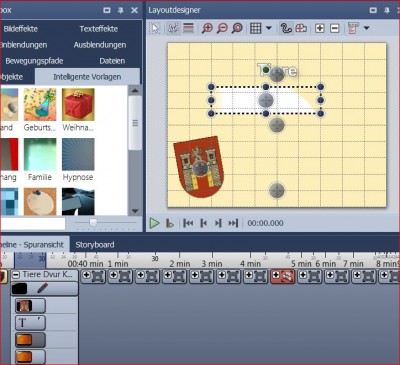The image size is (400, 365).
Task: Click the zoom out magnifier icon
Action: coord(222,28)
